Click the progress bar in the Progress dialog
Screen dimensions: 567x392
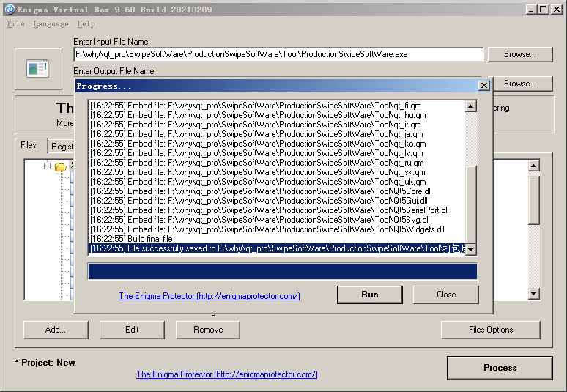point(283,272)
